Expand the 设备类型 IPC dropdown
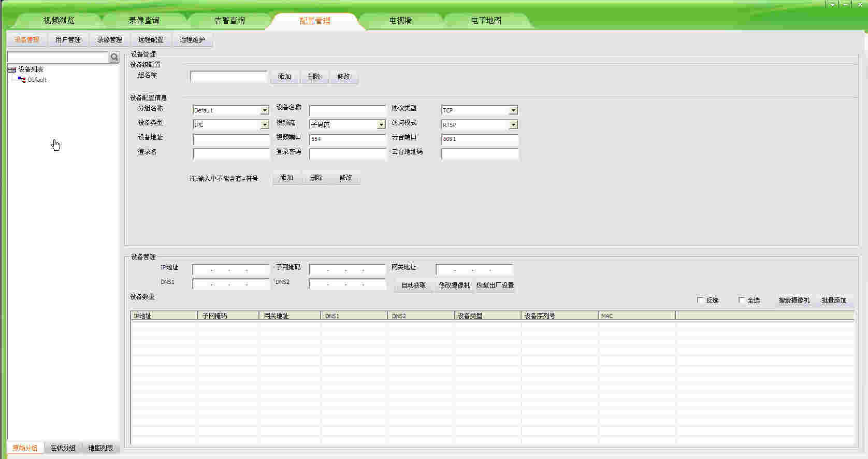Image resolution: width=868 pixels, height=459 pixels. (265, 125)
